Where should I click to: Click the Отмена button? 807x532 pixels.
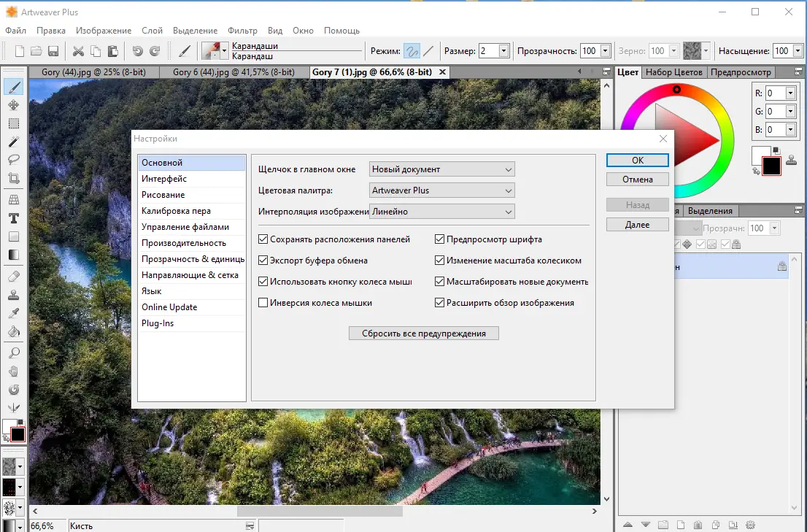(x=638, y=179)
